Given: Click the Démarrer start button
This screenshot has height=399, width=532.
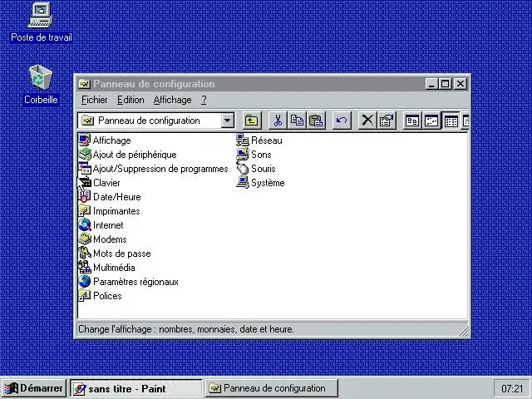Looking at the screenshot, I should [x=34, y=388].
